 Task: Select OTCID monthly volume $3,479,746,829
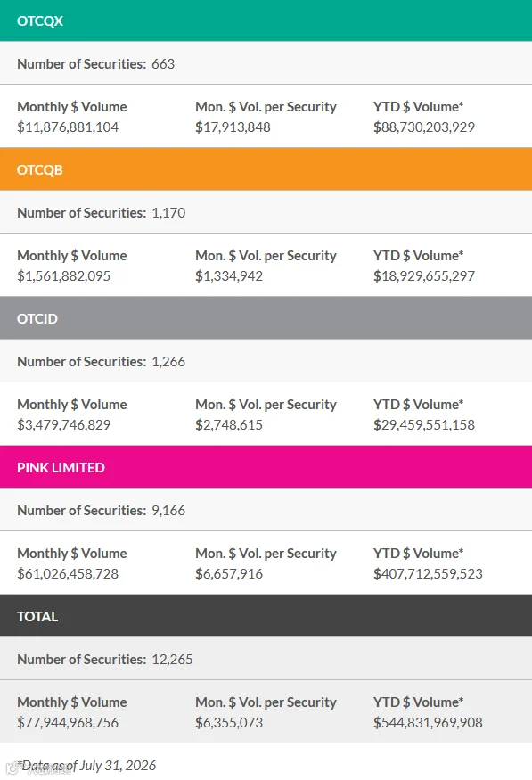pyautogui.click(x=63, y=425)
